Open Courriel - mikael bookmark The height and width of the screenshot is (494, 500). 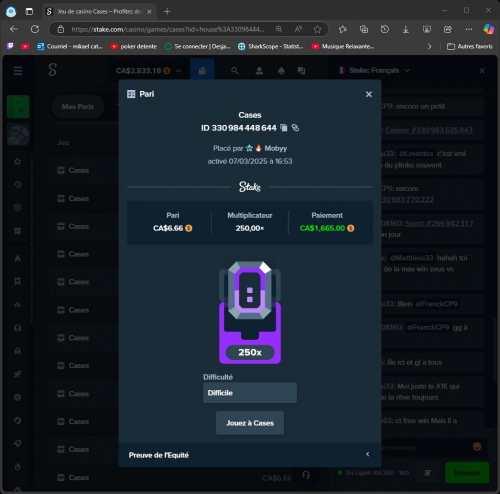pyautogui.click(x=70, y=46)
